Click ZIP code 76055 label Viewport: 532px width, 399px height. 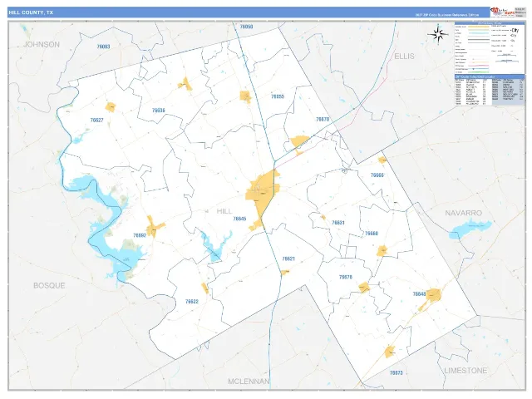point(278,96)
